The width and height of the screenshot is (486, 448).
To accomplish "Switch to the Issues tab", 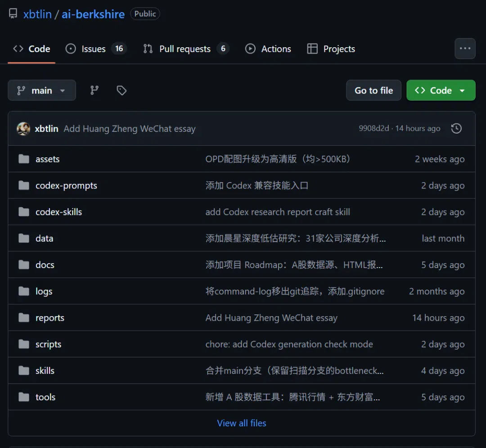I will pyautogui.click(x=96, y=49).
